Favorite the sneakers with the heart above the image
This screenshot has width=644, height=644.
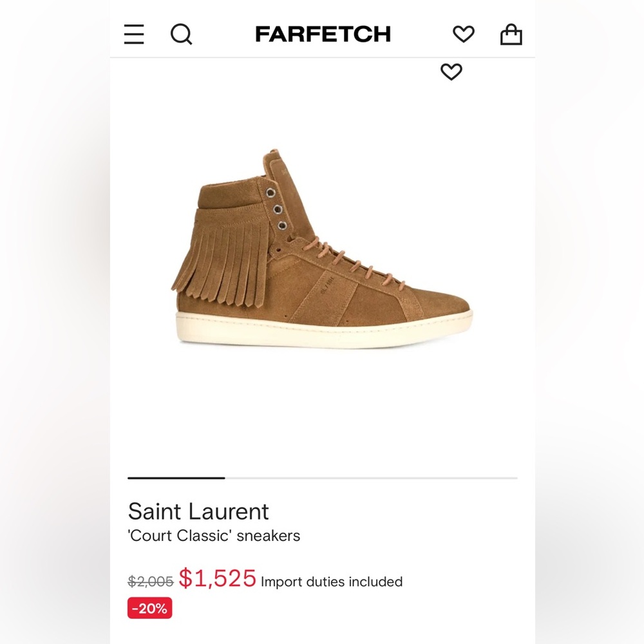[x=451, y=72]
